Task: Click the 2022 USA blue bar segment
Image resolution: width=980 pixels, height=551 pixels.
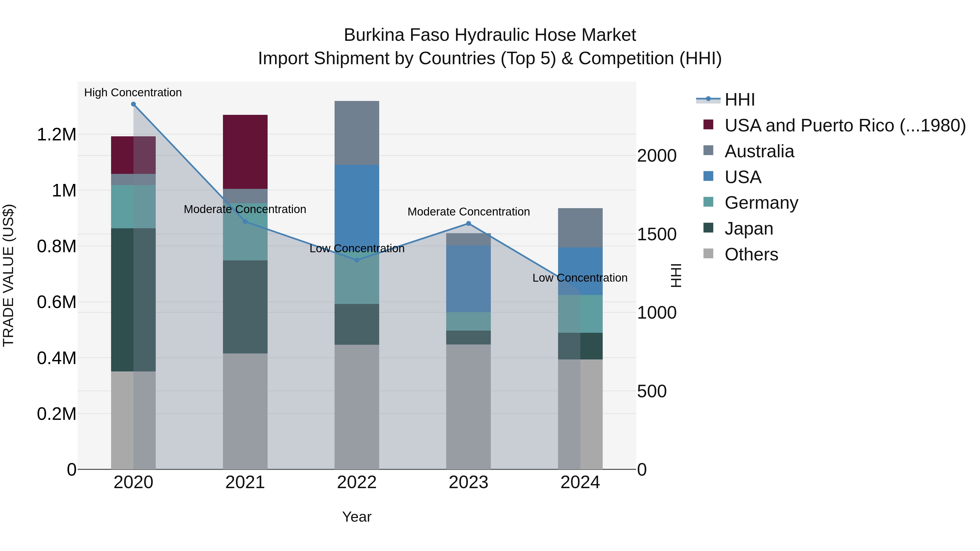Action: (357, 207)
